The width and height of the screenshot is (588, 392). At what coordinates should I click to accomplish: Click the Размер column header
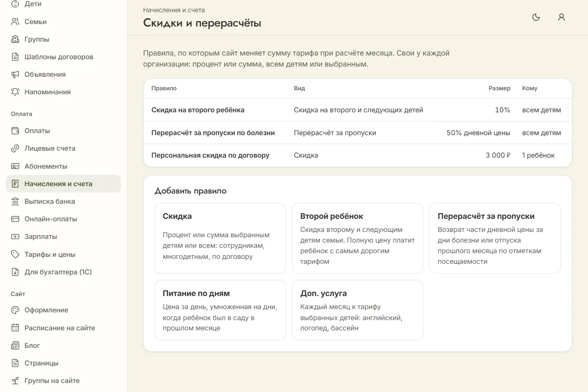coord(499,88)
